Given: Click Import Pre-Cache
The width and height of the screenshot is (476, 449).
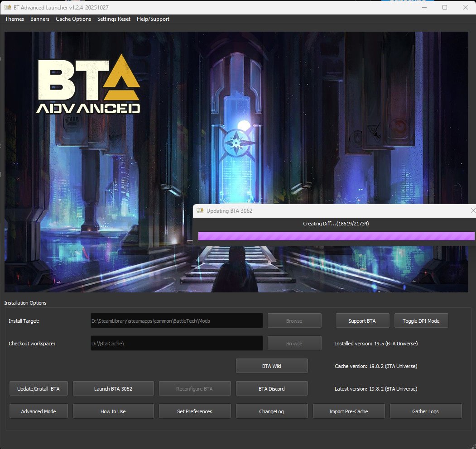Looking at the screenshot, I should point(348,411).
